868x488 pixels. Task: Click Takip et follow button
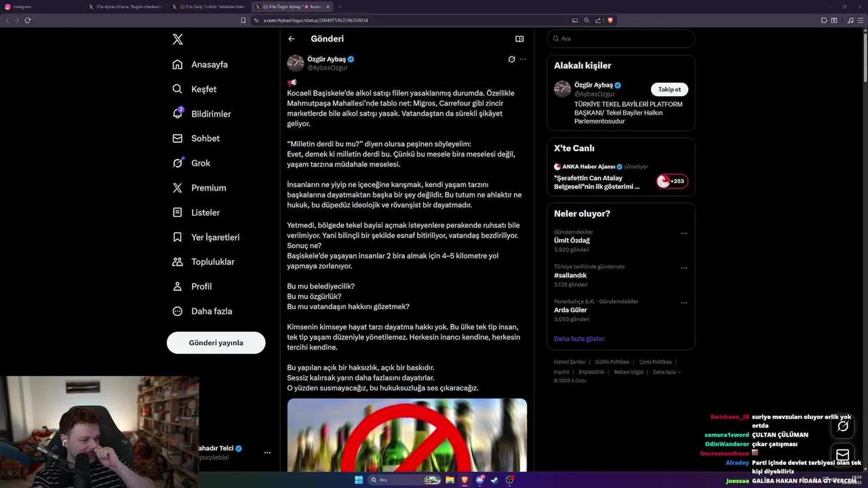[x=669, y=89]
